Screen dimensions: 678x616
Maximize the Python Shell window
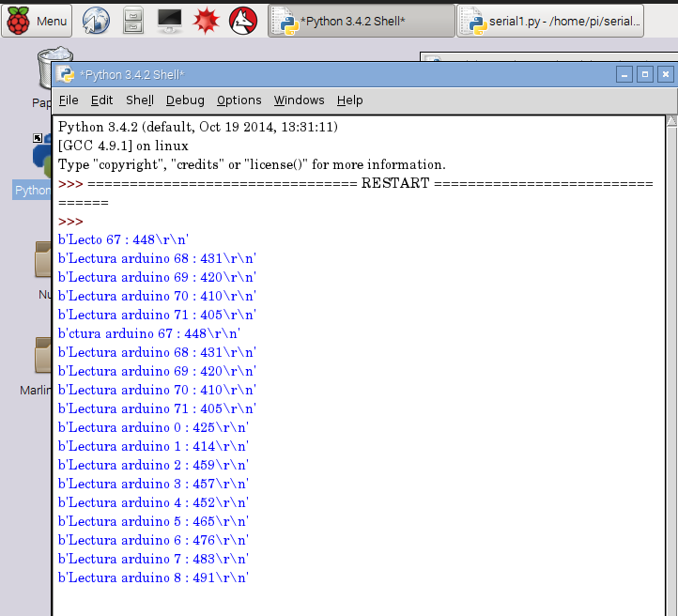(645, 74)
